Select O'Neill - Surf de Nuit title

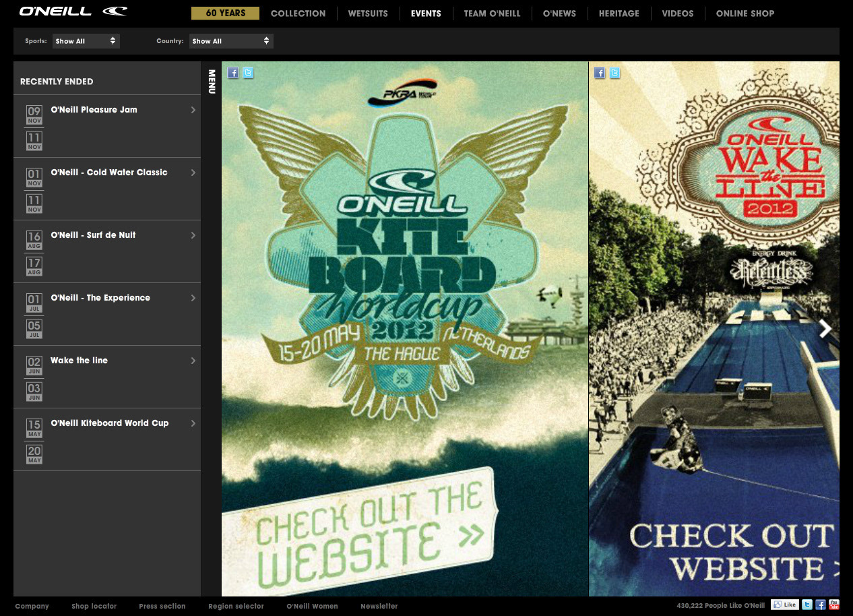coord(93,235)
